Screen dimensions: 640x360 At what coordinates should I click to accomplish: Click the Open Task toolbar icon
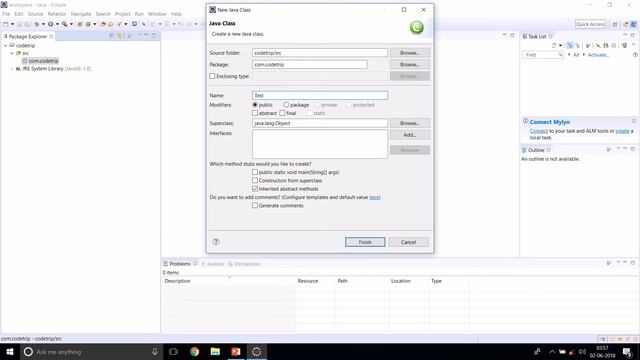111,24
